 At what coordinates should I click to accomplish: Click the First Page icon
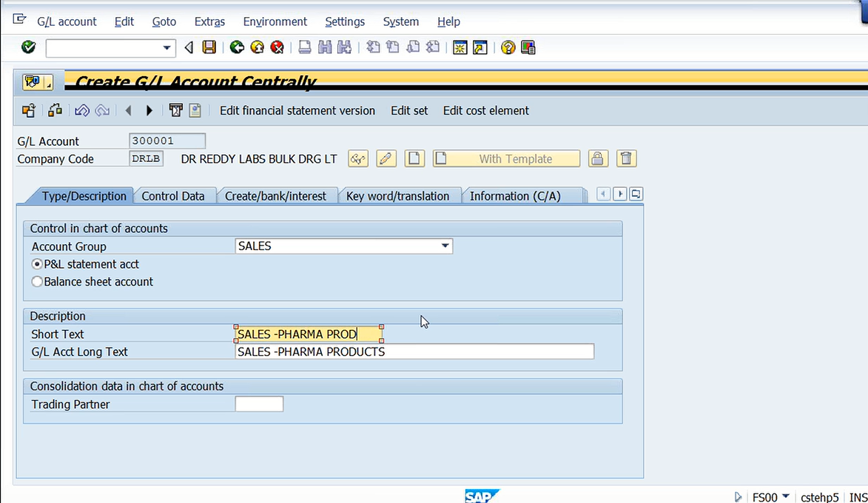click(x=373, y=47)
